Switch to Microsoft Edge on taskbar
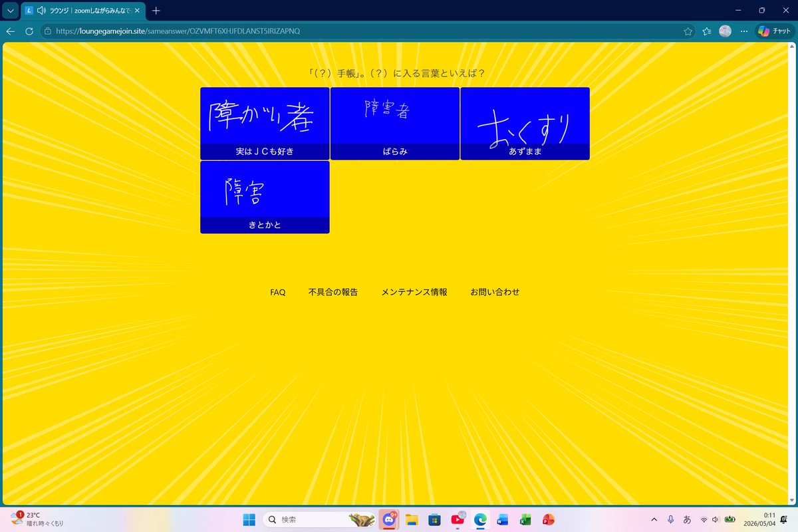 coord(480,519)
